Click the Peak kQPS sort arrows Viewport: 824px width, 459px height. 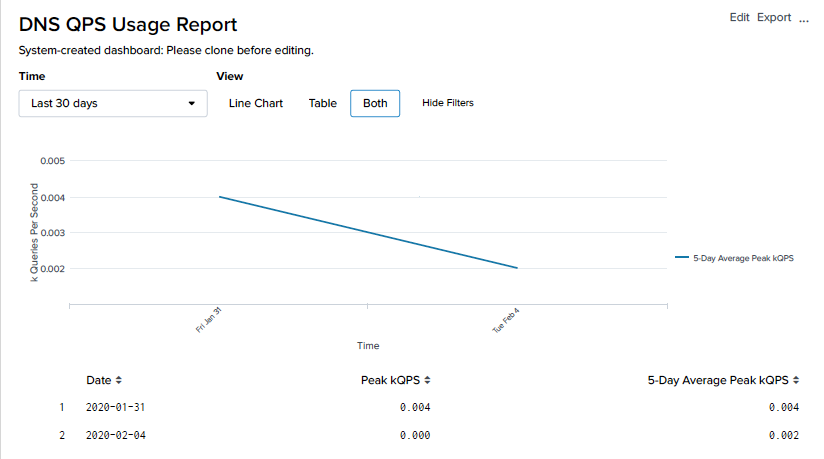click(x=428, y=380)
